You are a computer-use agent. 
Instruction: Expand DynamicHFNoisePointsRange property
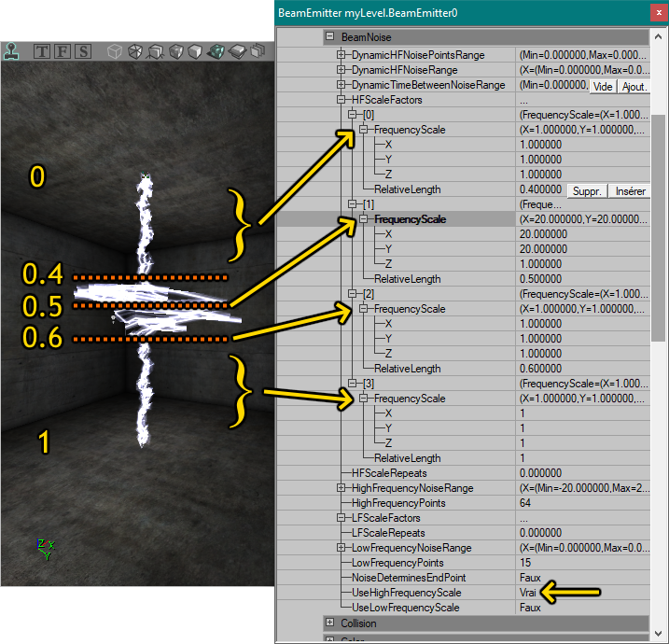pos(341,55)
